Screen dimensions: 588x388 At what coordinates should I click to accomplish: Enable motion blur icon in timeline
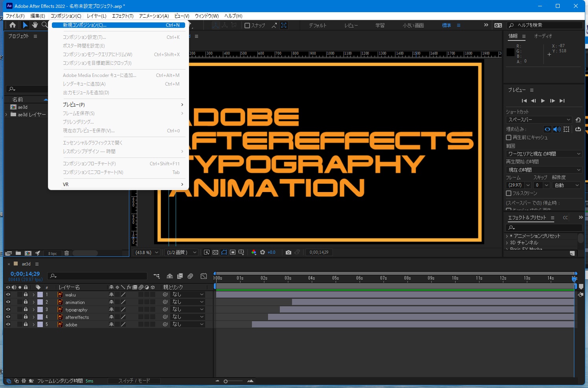point(190,276)
